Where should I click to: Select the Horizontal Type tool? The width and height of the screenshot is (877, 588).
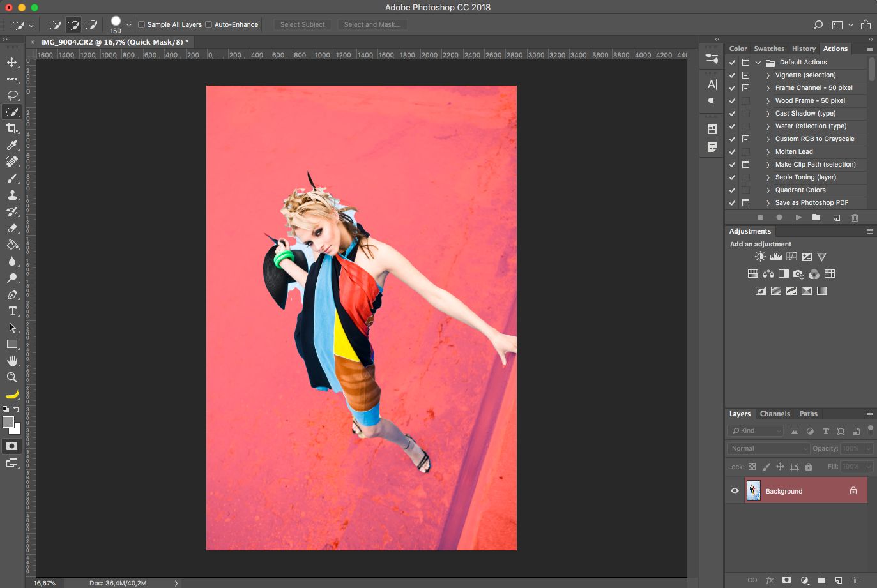click(11, 311)
